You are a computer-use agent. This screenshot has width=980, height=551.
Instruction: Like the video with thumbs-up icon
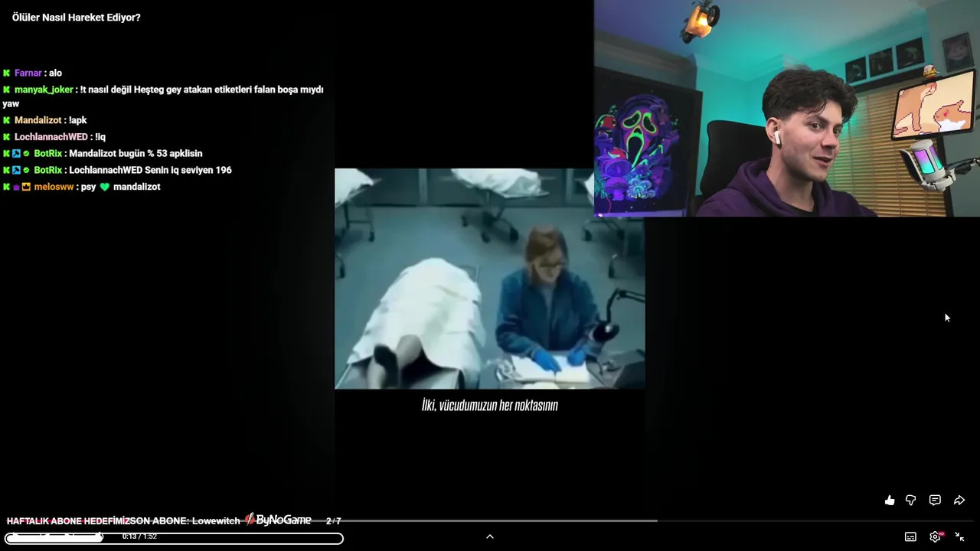(890, 500)
